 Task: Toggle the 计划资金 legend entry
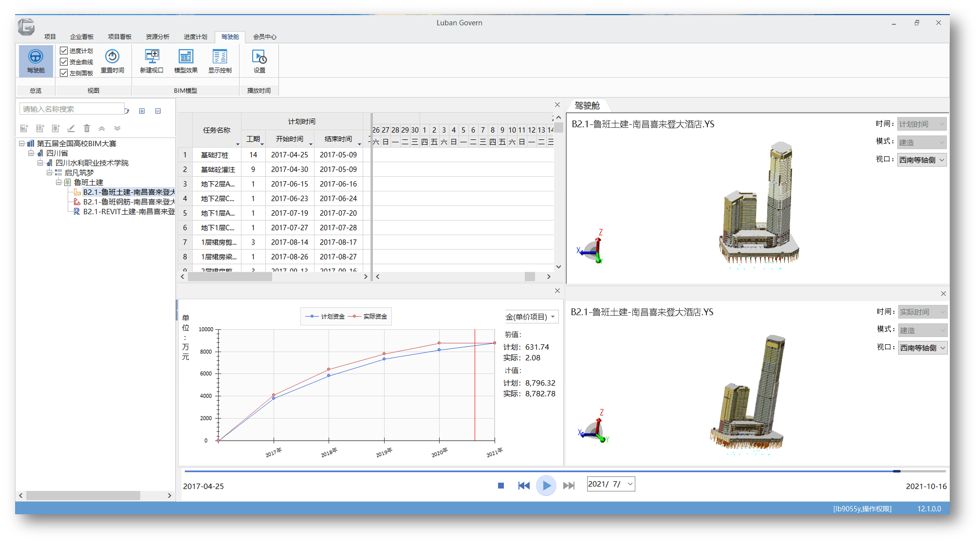[x=325, y=317]
